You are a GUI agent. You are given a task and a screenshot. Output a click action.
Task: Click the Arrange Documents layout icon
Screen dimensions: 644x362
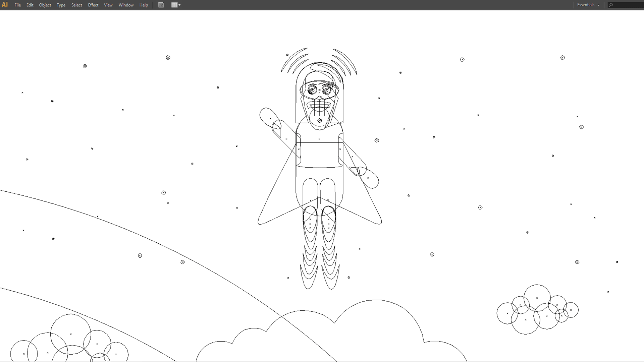pos(174,5)
